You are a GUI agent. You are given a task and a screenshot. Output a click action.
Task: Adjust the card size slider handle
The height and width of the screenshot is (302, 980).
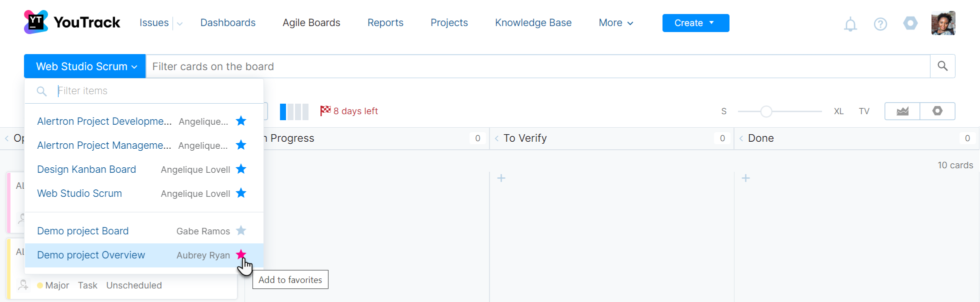coord(766,111)
